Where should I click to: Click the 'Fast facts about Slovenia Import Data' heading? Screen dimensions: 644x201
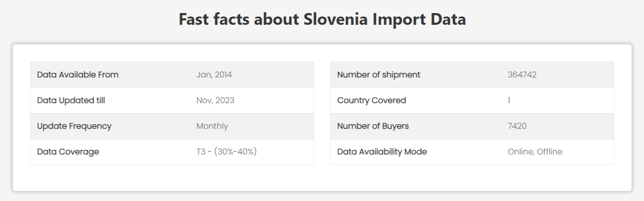coord(322,20)
